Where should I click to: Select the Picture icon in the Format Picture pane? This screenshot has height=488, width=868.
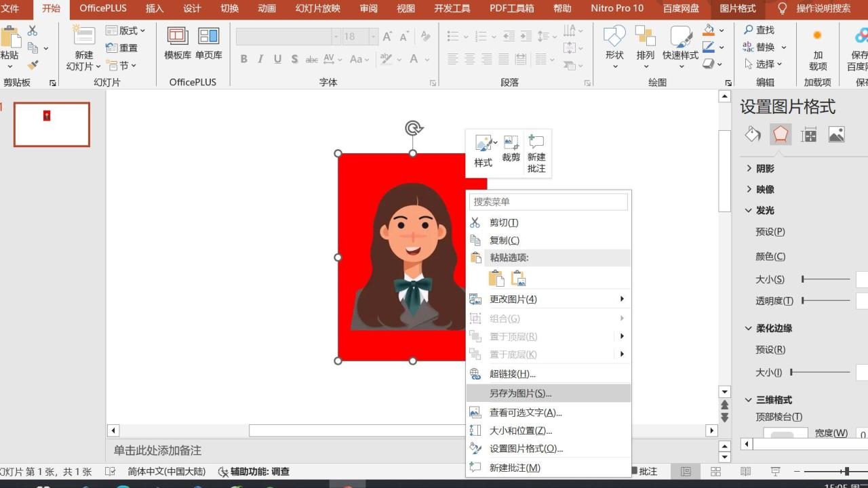[x=836, y=134]
